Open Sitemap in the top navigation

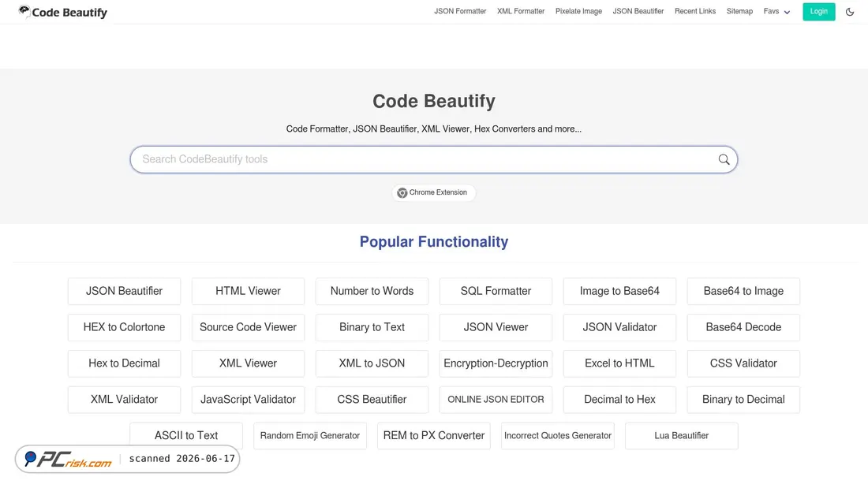[x=739, y=11]
